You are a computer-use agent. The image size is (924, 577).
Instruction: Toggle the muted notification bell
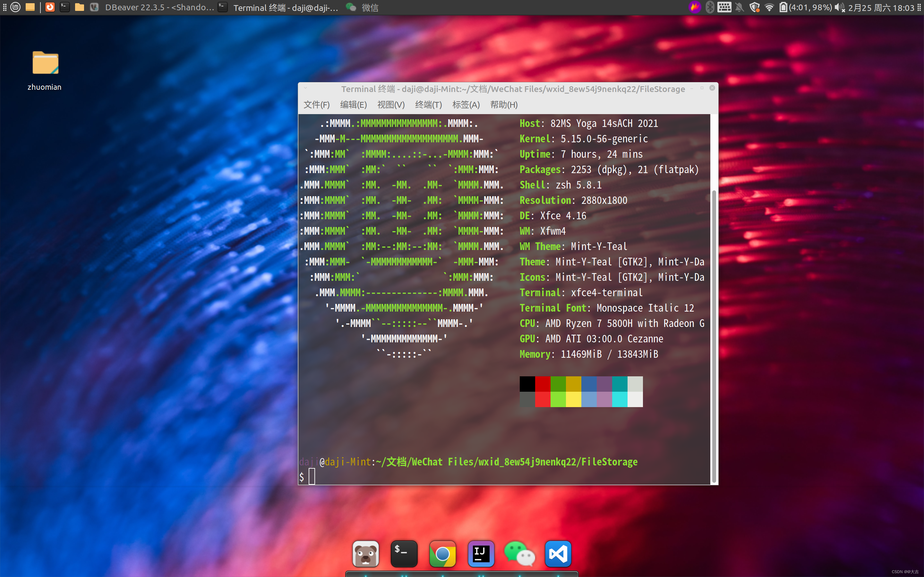739,7
